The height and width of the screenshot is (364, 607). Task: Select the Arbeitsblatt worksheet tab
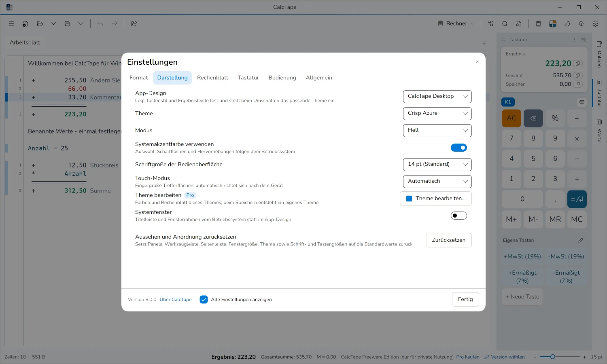point(25,42)
